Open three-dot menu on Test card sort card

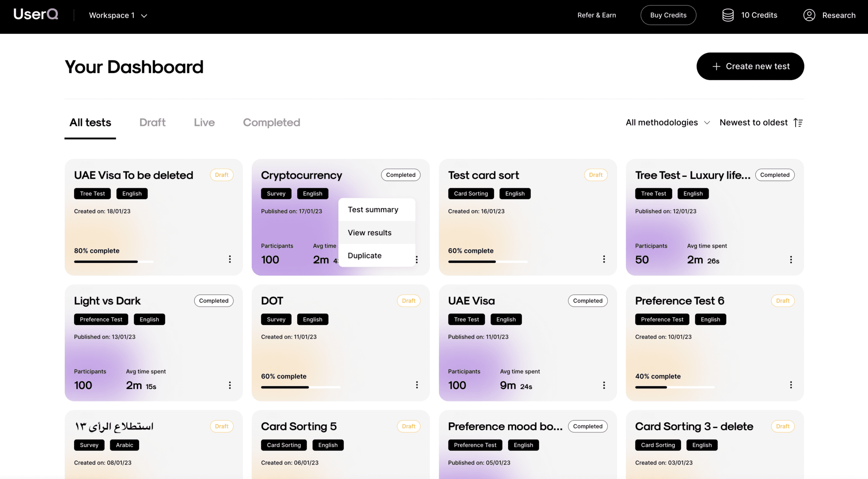(604, 259)
